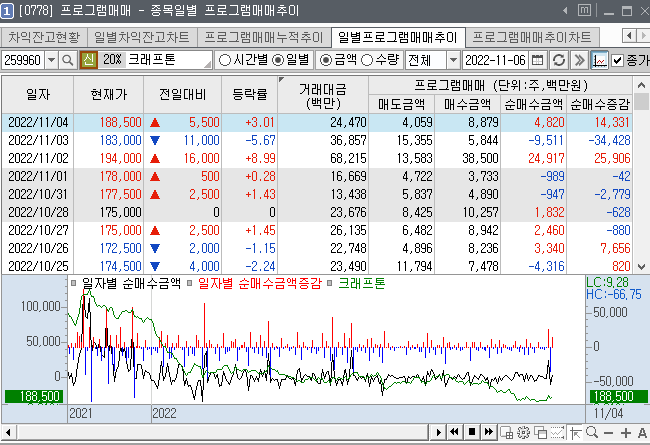The height and width of the screenshot is (445, 650).
Task: Click the 거래대금 column header
Action: tap(323, 95)
